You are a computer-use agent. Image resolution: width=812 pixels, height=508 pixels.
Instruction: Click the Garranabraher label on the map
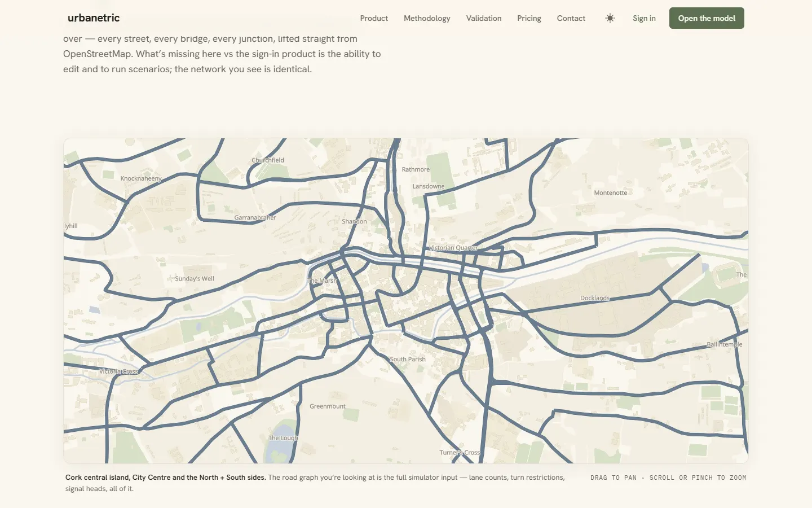[255, 217]
